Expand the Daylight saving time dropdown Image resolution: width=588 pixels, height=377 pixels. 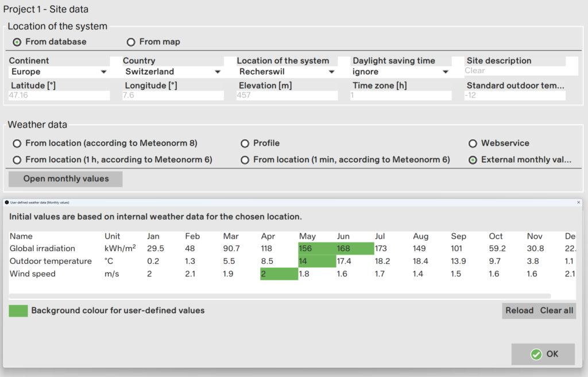coord(401,72)
